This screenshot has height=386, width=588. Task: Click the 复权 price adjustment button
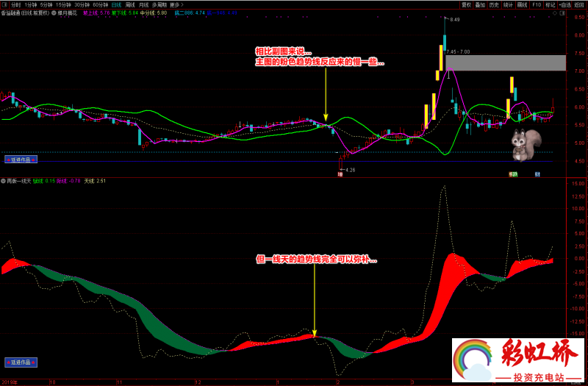tap(466, 5)
